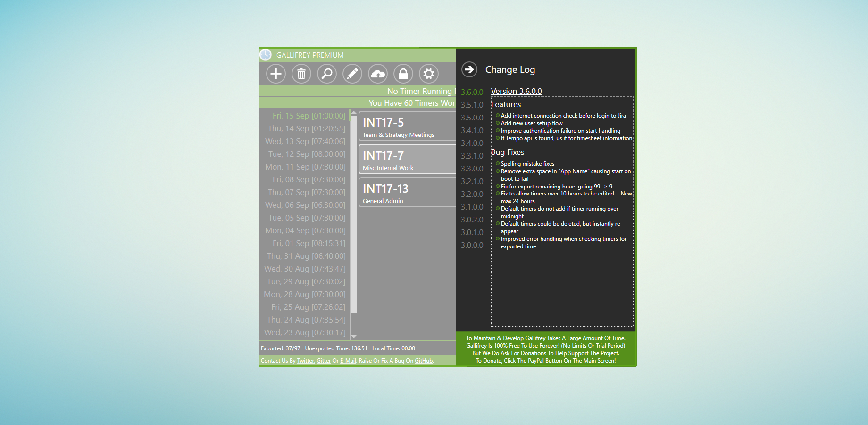
Task: Select version 3.1.0.0 in list
Action: pyautogui.click(x=472, y=207)
